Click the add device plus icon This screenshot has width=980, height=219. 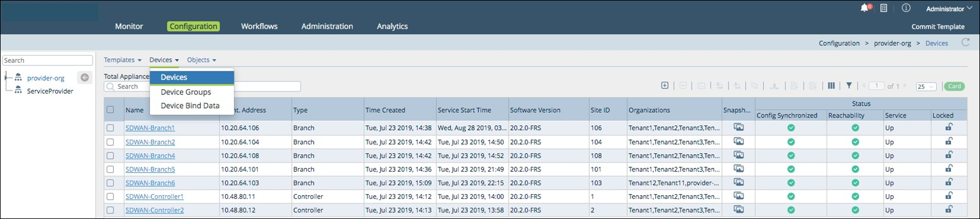[665, 86]
